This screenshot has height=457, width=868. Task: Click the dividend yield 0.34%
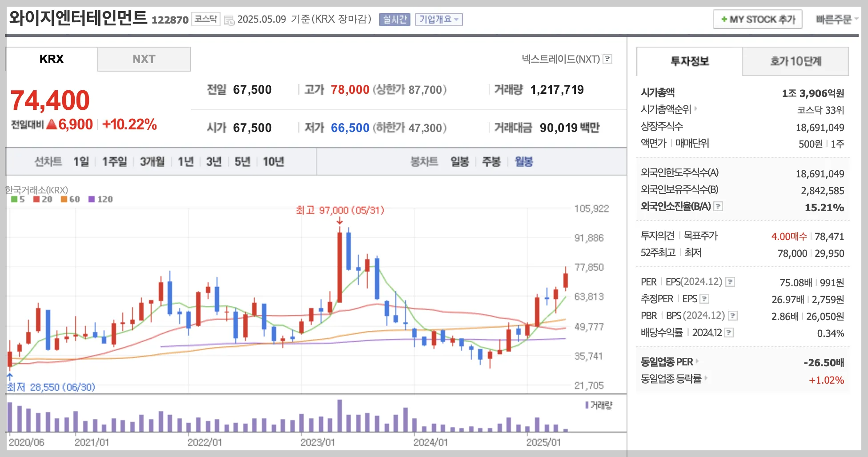[x=831, y=333]
